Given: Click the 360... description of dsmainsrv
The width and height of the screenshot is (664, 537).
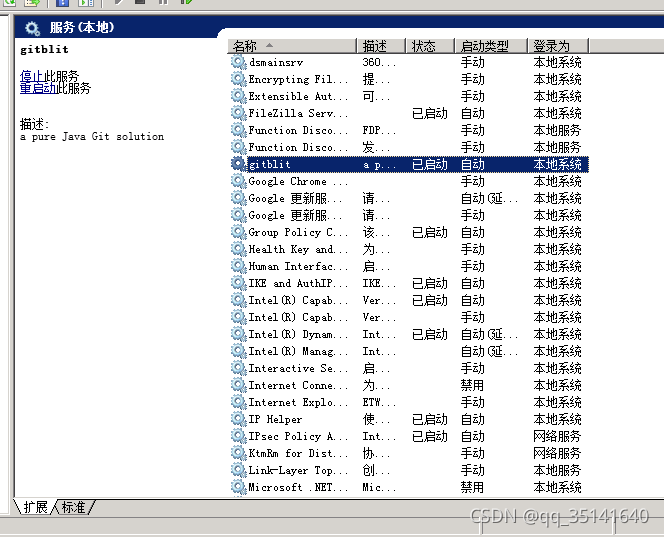Looking at the screenshot, I should coord(379,63).
